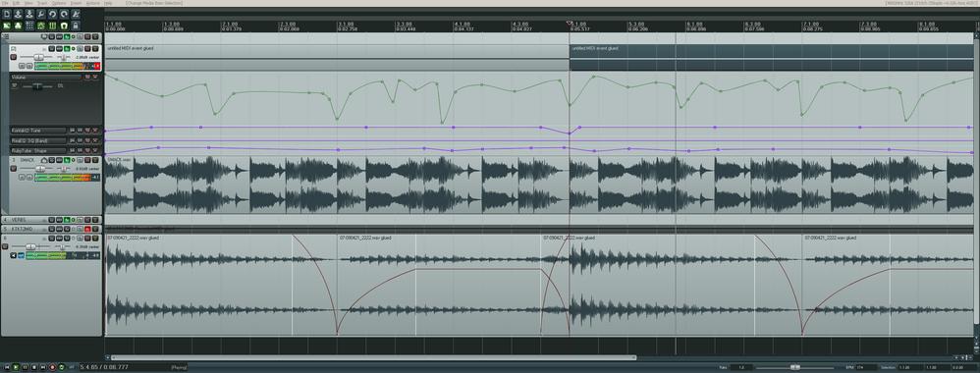This screenshot has height=373, width=980.
Task: Click the ReaEQ: 3-Q (Band) envelope name button
Action: (38, 140)
